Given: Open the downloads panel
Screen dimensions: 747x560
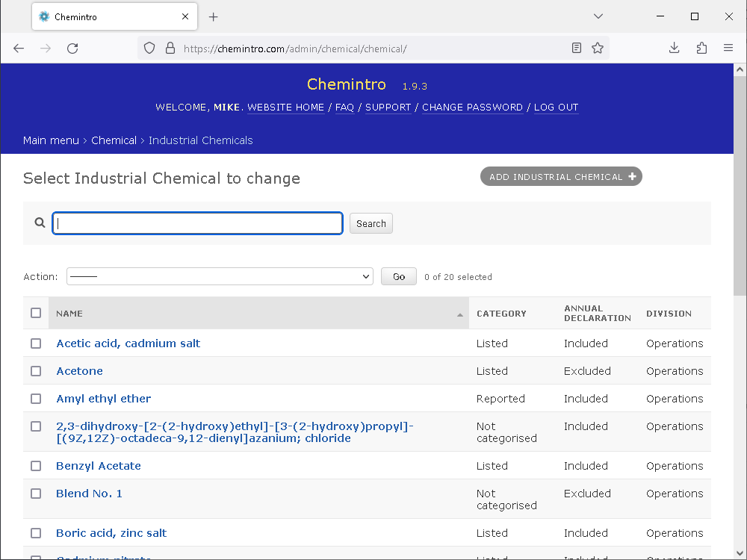Looking at the screenshot, I should (x=674, y=48).
